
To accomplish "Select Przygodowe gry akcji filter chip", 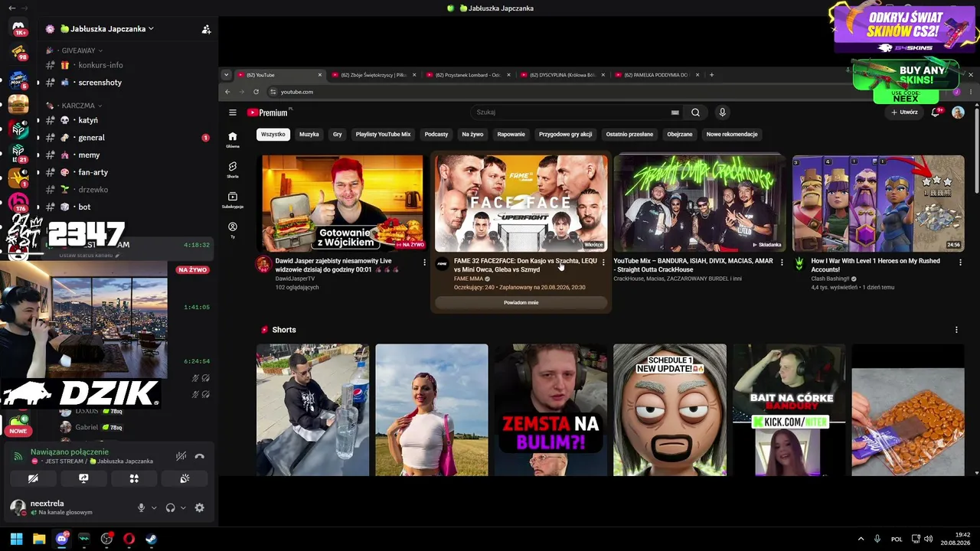I will 566,134.
